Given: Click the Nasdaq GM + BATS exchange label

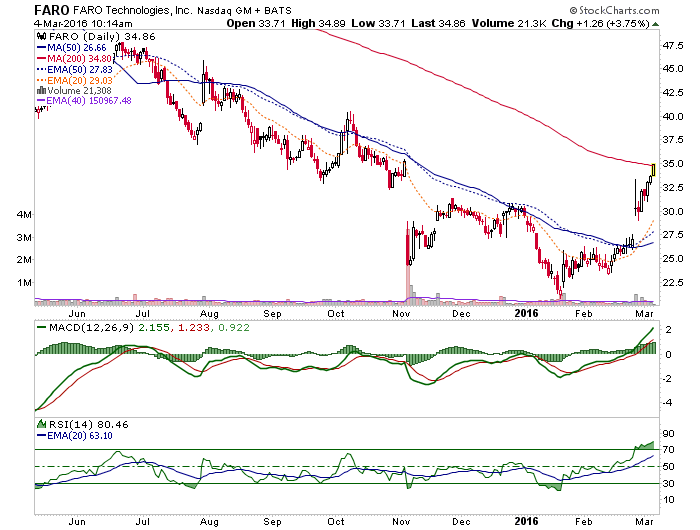Looking at the screenshot, I should point(244,10).
